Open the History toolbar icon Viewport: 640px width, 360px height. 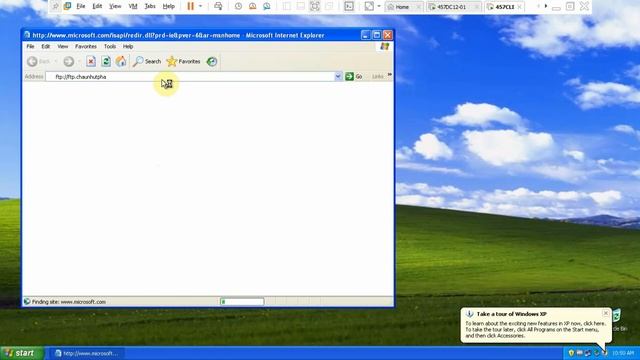211,62
